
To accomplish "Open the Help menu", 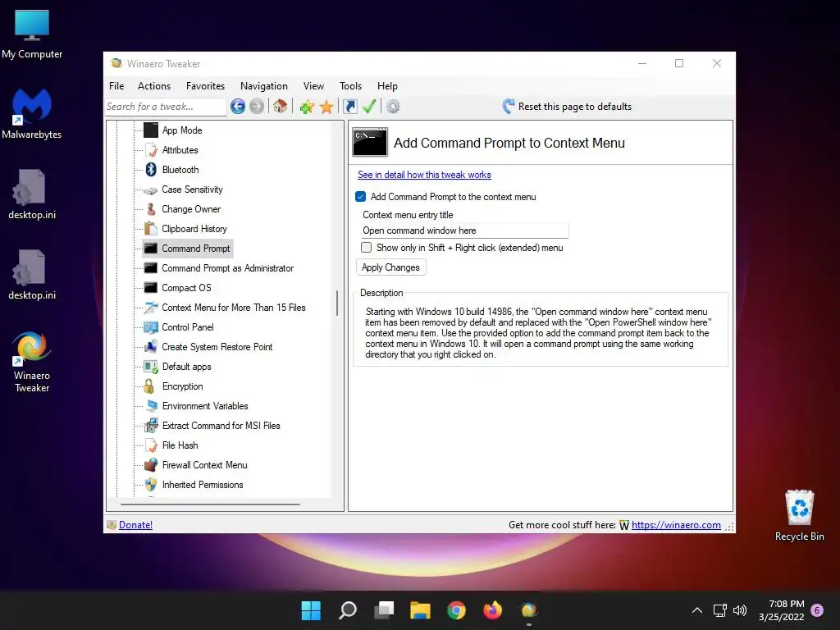I will 387,85.
